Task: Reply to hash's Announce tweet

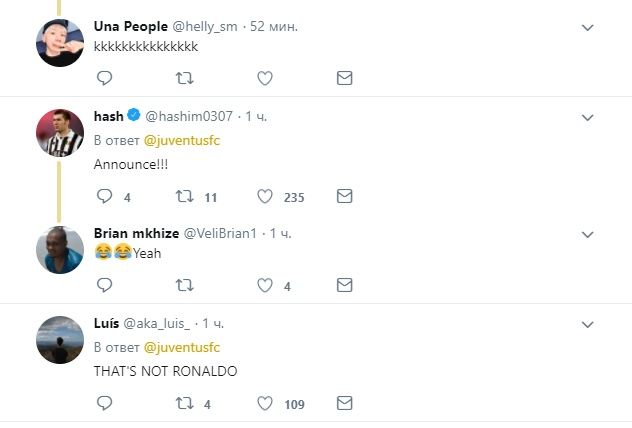Action: pyautogui.click(x=104, y=197)
